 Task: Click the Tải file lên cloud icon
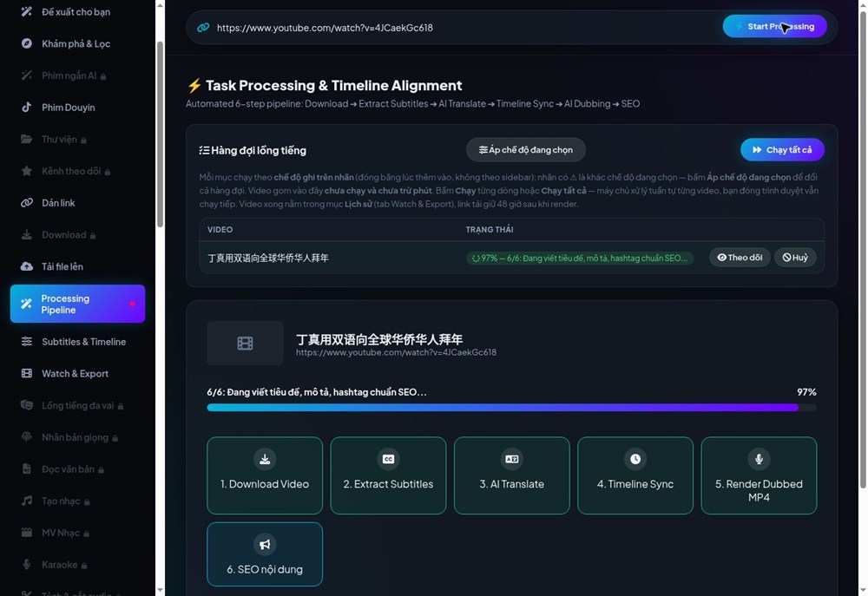click(27, 266)
